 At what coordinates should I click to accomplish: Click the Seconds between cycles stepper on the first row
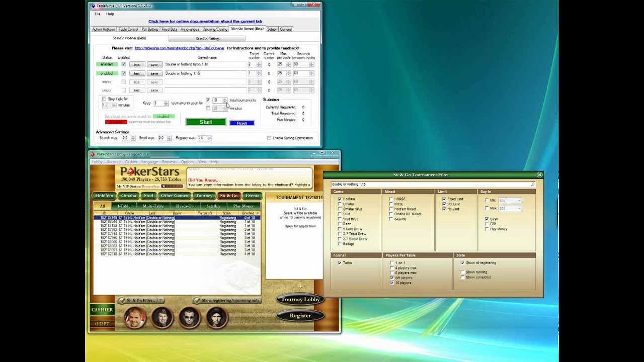312,64
